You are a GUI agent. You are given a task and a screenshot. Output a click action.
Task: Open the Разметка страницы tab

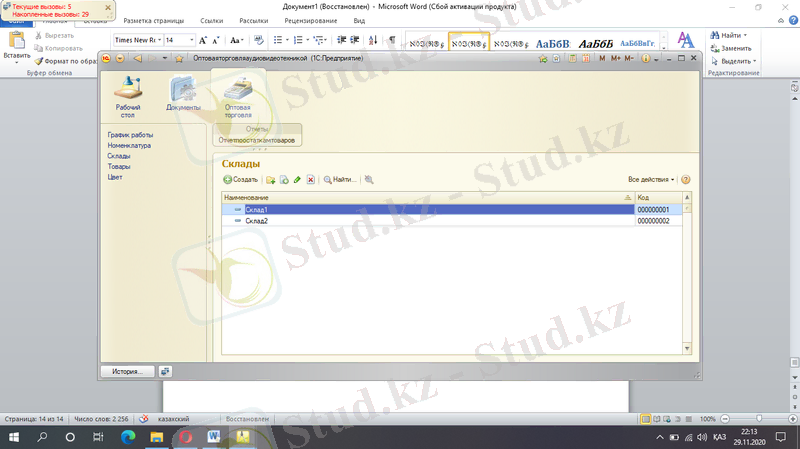[x=154, y=21]
